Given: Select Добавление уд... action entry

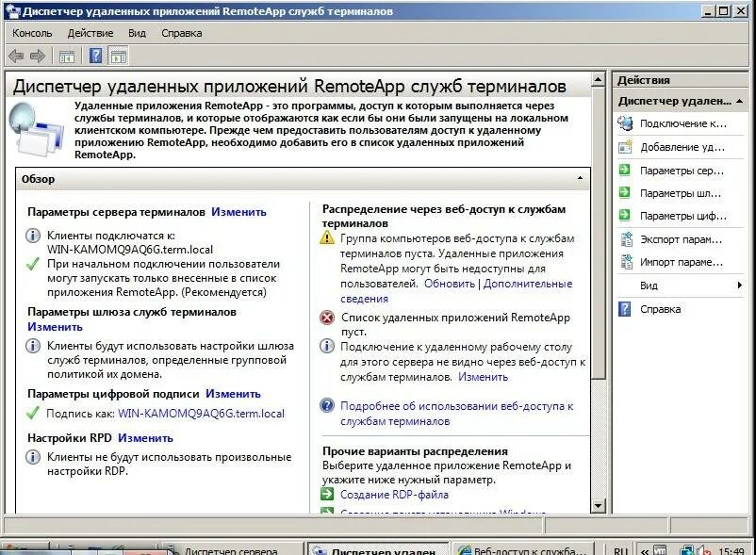Looking at the screenshot, I should tap(681, 147).
